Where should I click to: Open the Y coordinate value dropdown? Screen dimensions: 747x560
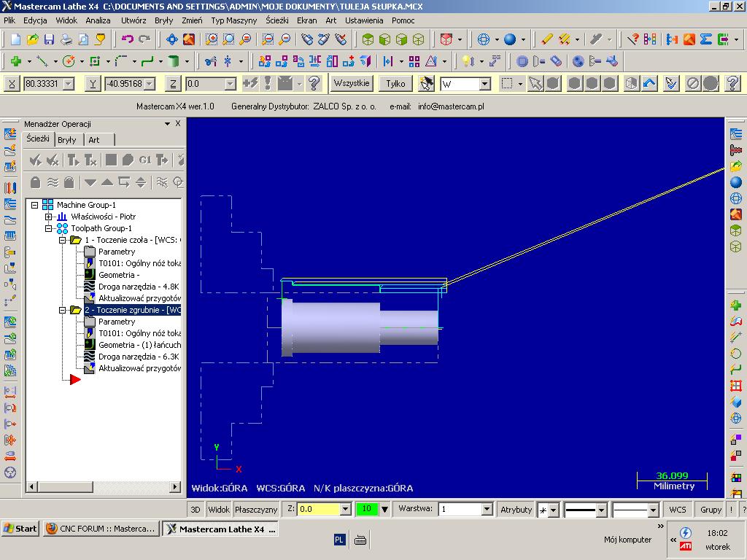[x=150, y=84]
